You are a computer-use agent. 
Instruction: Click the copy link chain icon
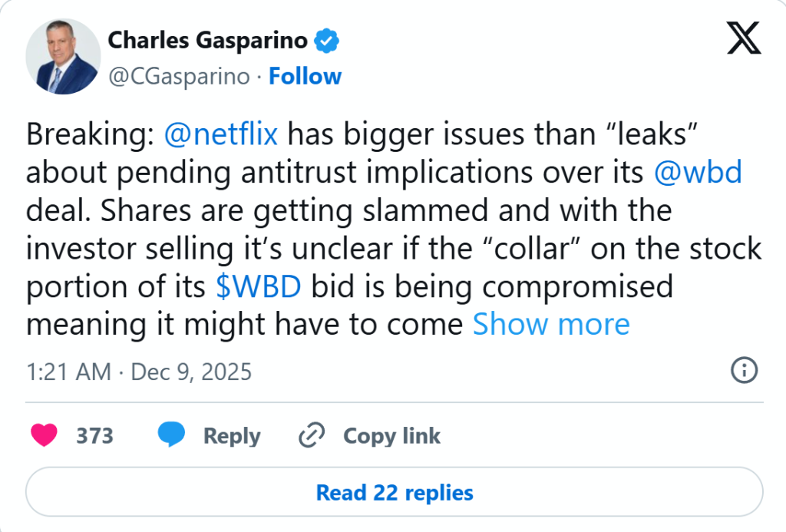[x=312, y=436]
